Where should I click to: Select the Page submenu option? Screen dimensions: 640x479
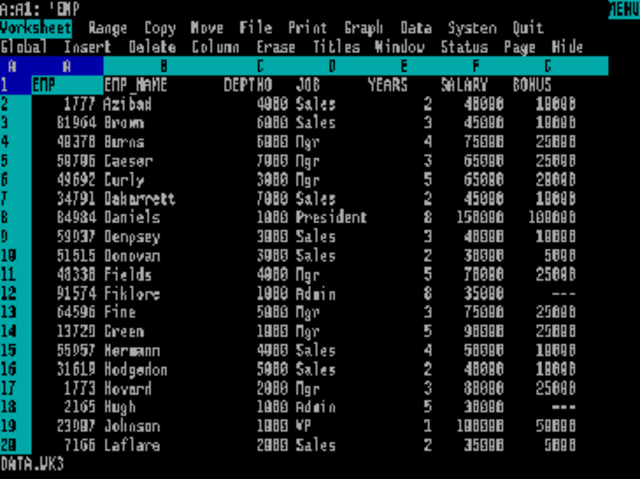(520, 47)
